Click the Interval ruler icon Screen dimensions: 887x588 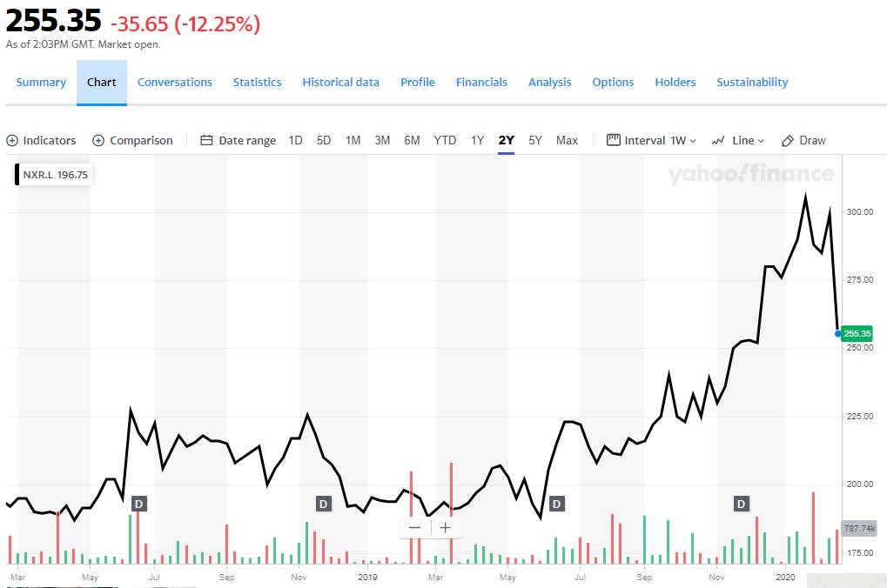click(x=613, y=140)
